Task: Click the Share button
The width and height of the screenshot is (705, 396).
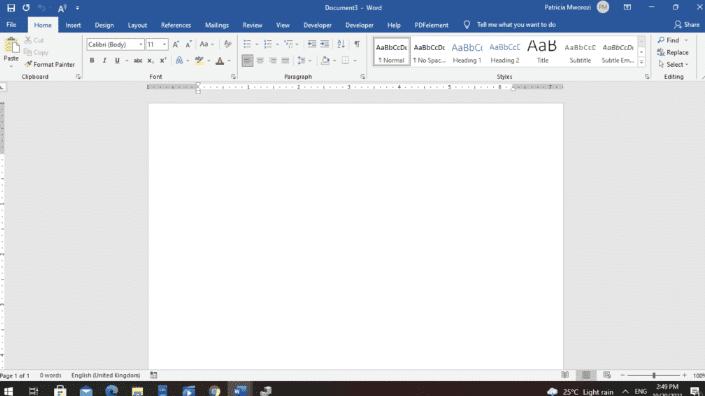Action: (x=687, y=25)
